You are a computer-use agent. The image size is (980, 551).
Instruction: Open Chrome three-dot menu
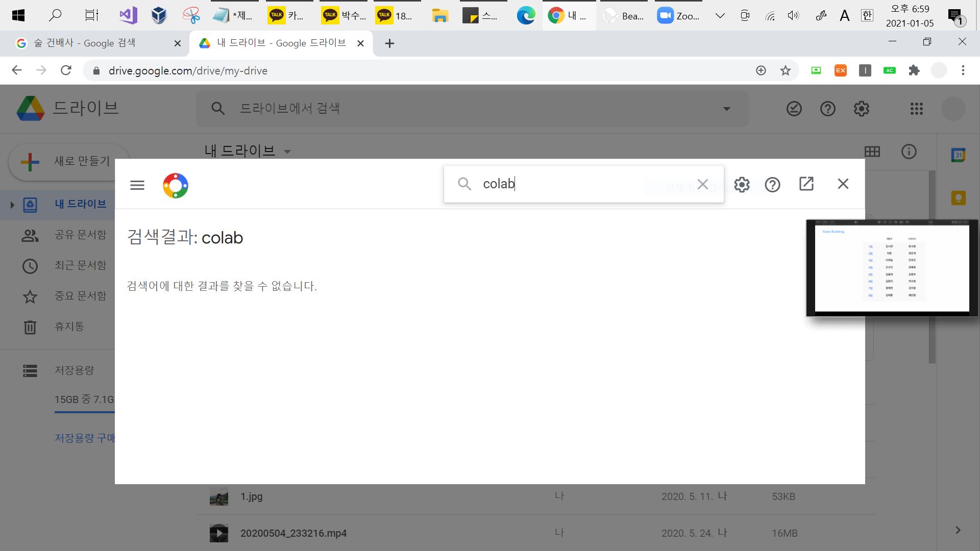click(963, 70)
